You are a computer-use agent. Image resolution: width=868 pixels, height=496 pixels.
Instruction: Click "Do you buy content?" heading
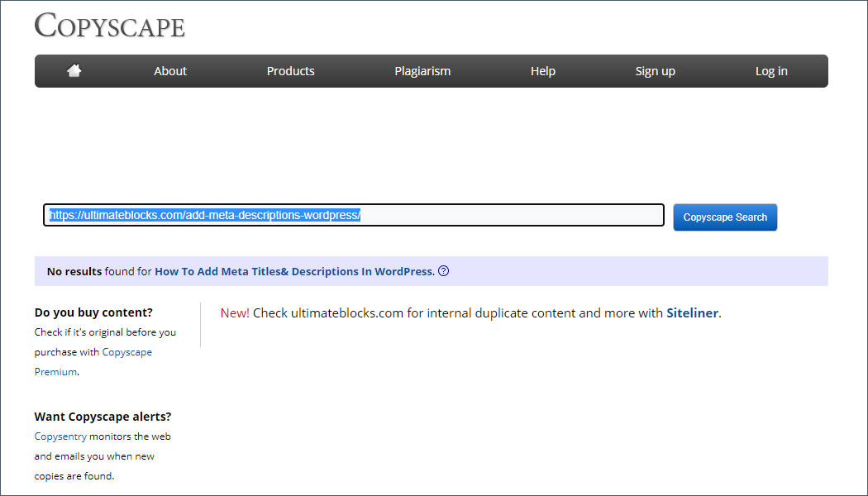93,312
